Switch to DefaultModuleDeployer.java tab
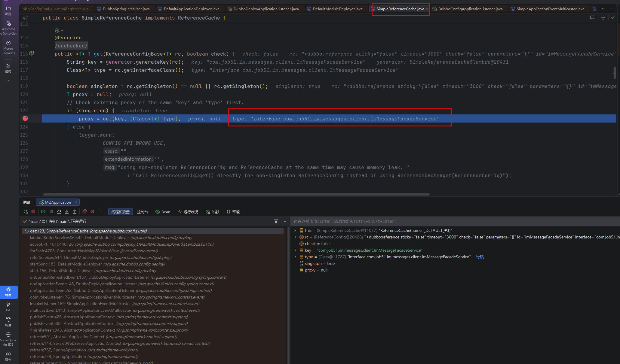The image size is (620, 364). pos(337,9)
